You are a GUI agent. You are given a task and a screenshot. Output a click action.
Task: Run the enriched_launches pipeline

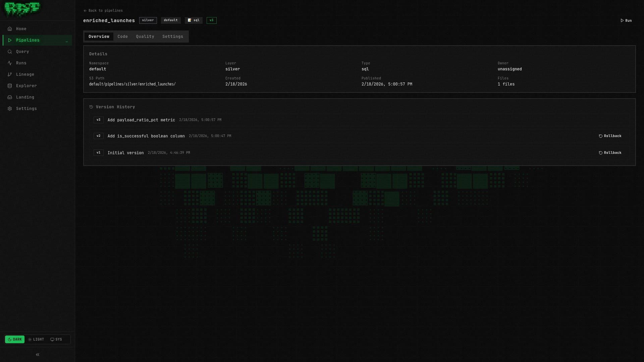tap(626, 20)
